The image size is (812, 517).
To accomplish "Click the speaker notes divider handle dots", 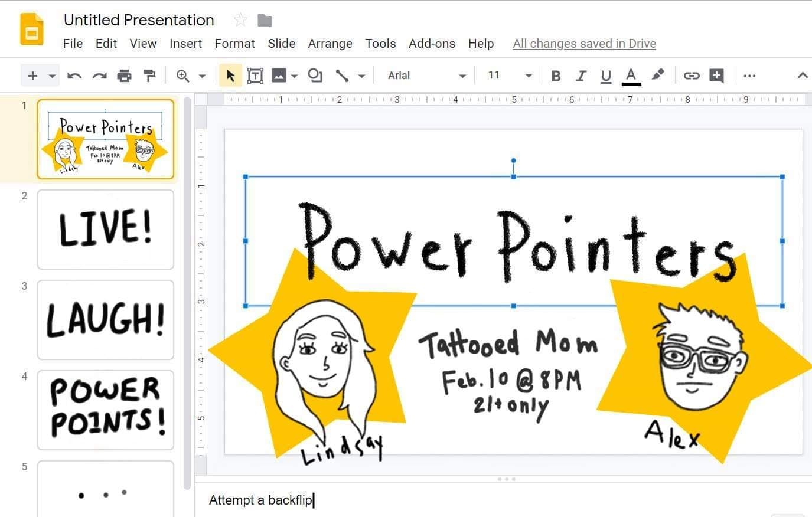I will click(506, 479).
